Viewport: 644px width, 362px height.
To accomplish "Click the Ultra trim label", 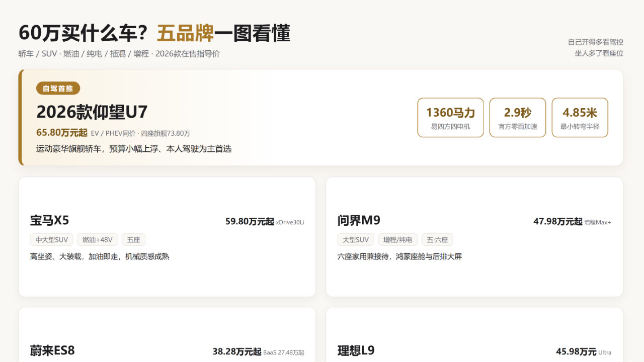I will point(605,352).
